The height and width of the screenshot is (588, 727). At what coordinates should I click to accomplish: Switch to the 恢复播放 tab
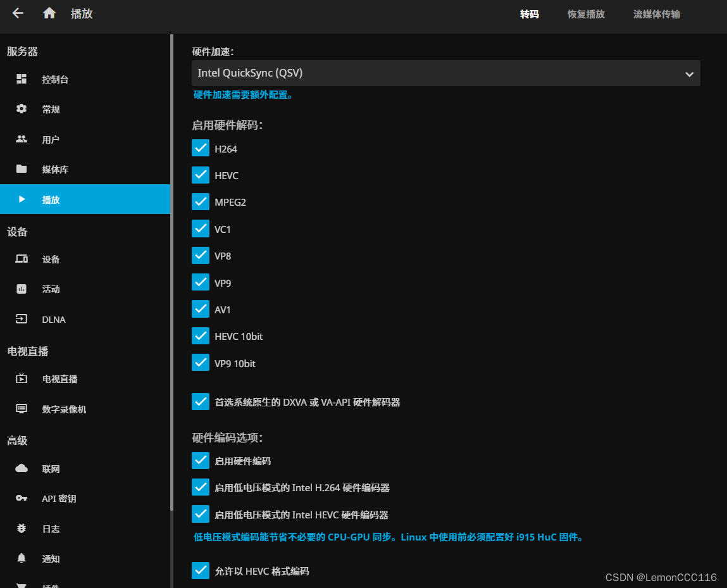click(585, 14)
